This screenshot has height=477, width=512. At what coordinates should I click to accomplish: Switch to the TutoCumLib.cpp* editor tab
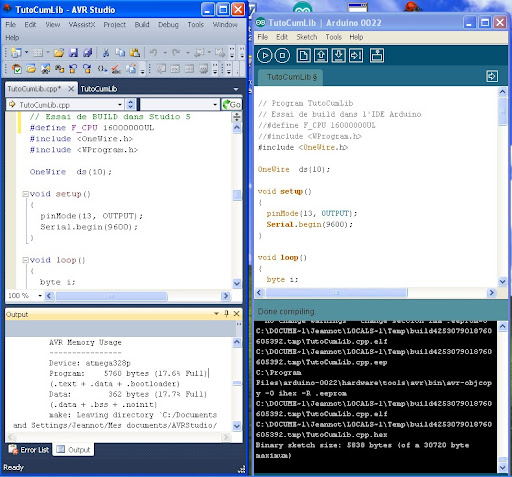(34, 89)
